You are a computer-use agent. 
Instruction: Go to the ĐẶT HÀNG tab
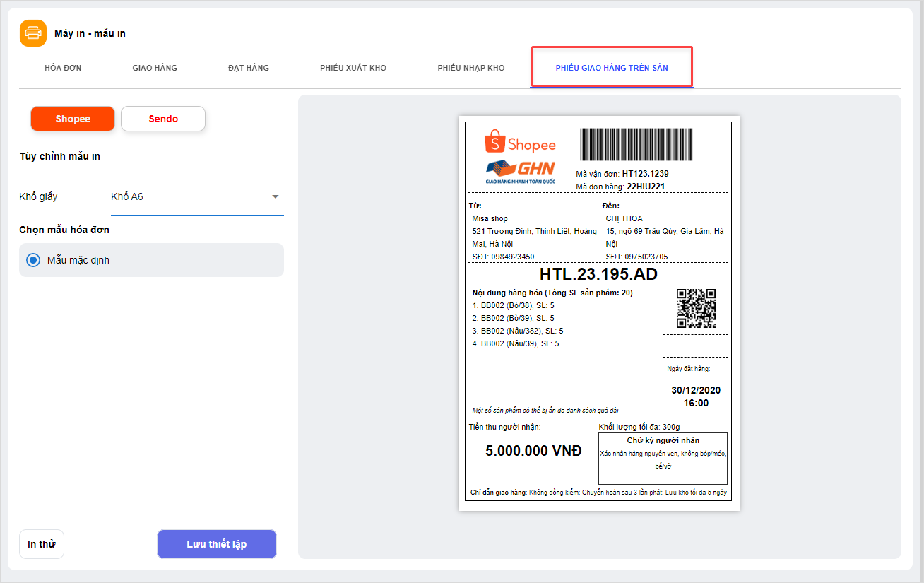click(249, 68)
